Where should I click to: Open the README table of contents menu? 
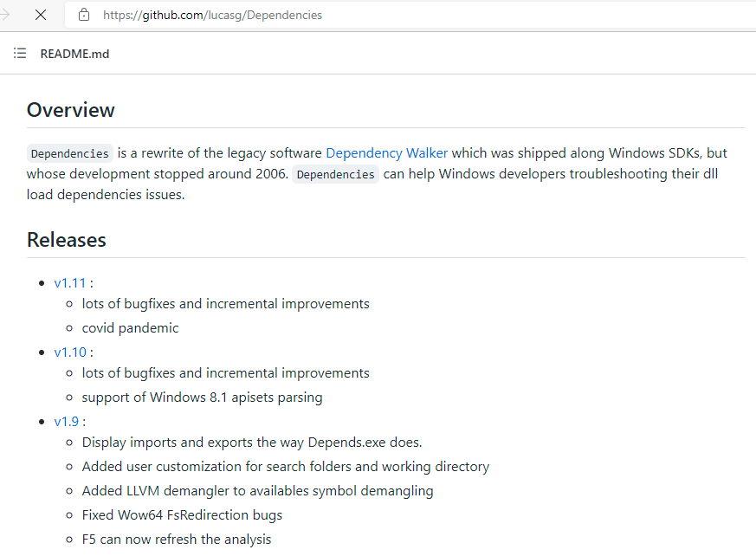[19, 53]
